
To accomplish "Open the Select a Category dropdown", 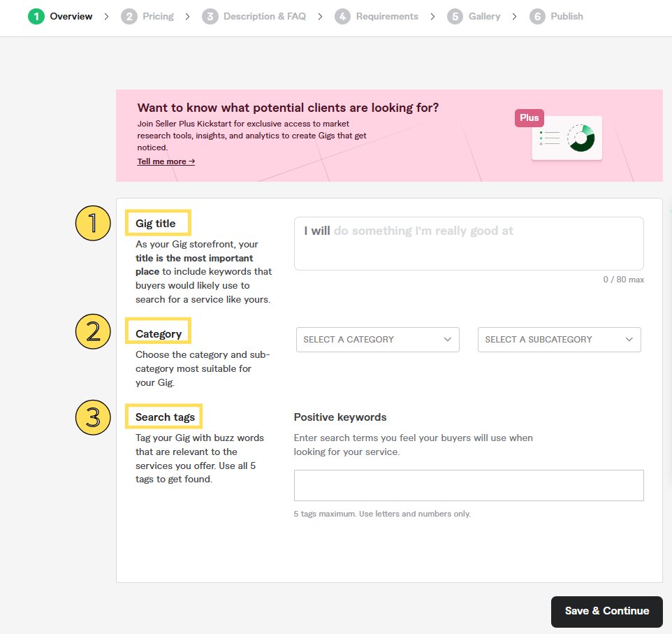I will click(x=378, y=340).
